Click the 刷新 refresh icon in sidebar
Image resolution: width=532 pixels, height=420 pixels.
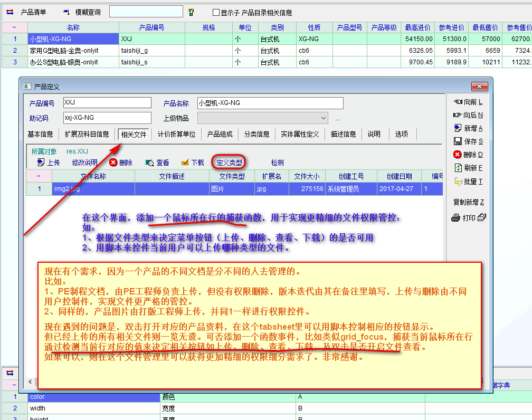pos(458,168)
